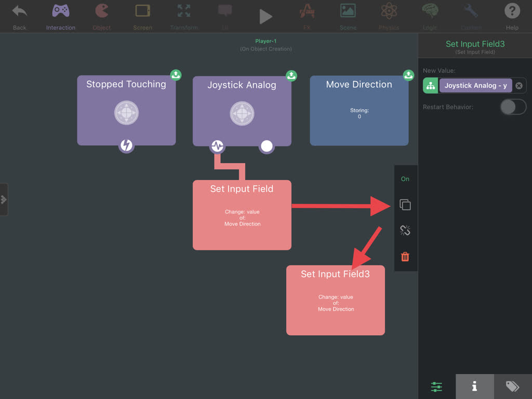Screen dimensions: 532x399
Task: Duplicate the selected behavior with copy icon
Action: pos(405,205)
